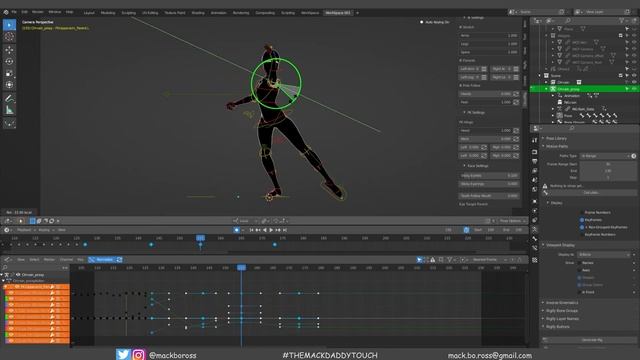The width and height of the screenshot is (640, 360).
Task: Click timeline current frame marker
Action: coord(200,238)
